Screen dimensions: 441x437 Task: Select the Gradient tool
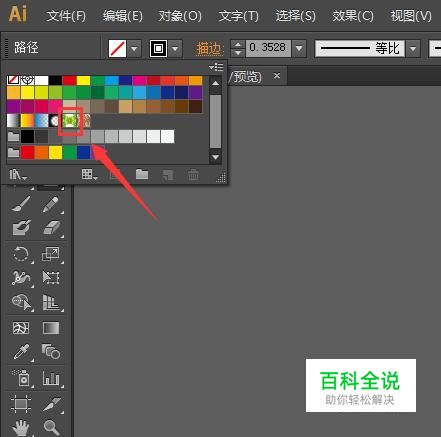(51, 328)
